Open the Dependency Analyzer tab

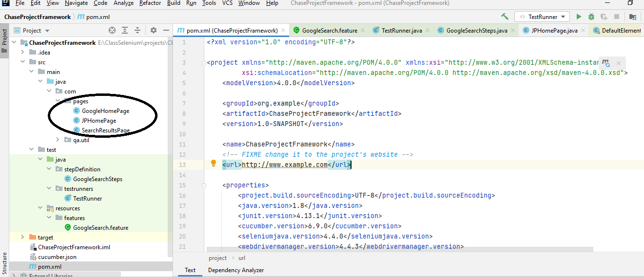[x=236, y=270]
